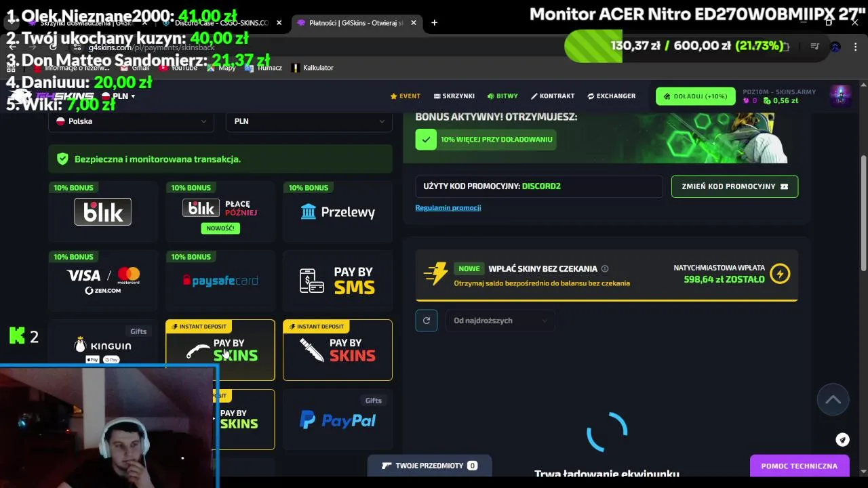Choose Visa / Mastercard Zen.com payment
Screen dimensions: 868x488
point(103,281)
